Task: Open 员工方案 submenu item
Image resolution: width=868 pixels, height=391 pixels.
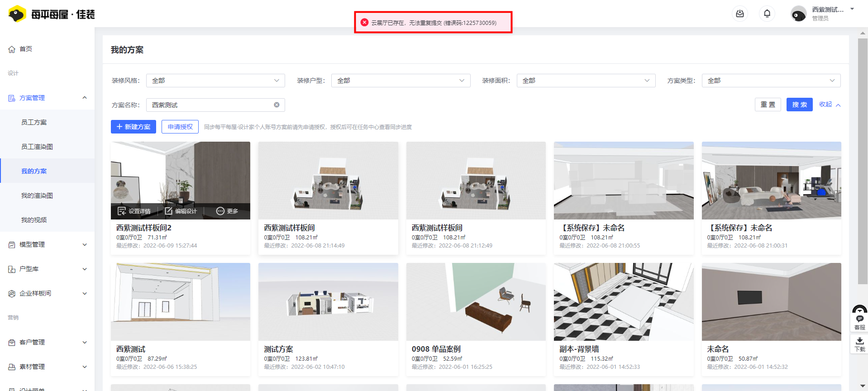Action: click(34, 122)
